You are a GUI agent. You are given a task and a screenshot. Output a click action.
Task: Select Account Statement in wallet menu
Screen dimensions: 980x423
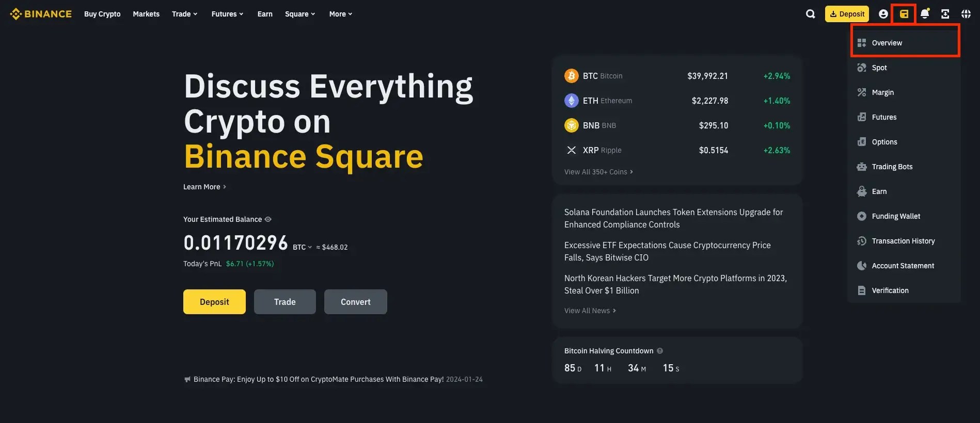(904, 266)
